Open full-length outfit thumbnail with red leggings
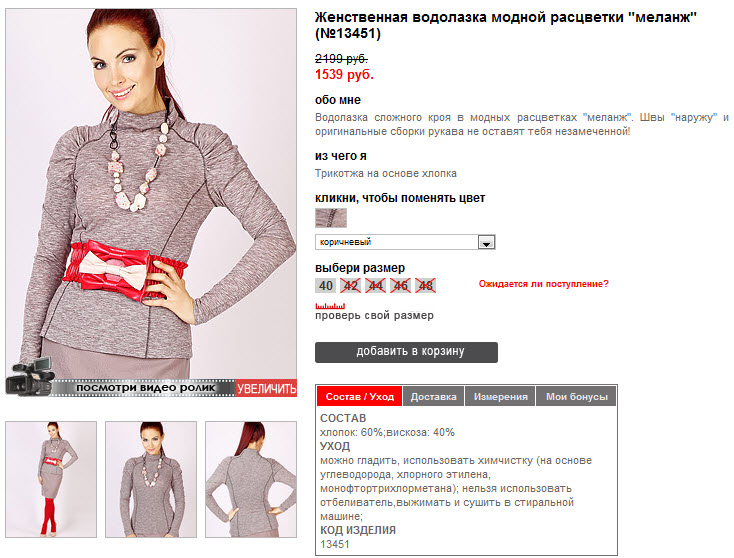Viewport: 734px width, 558px height. (x=51, y=479)
